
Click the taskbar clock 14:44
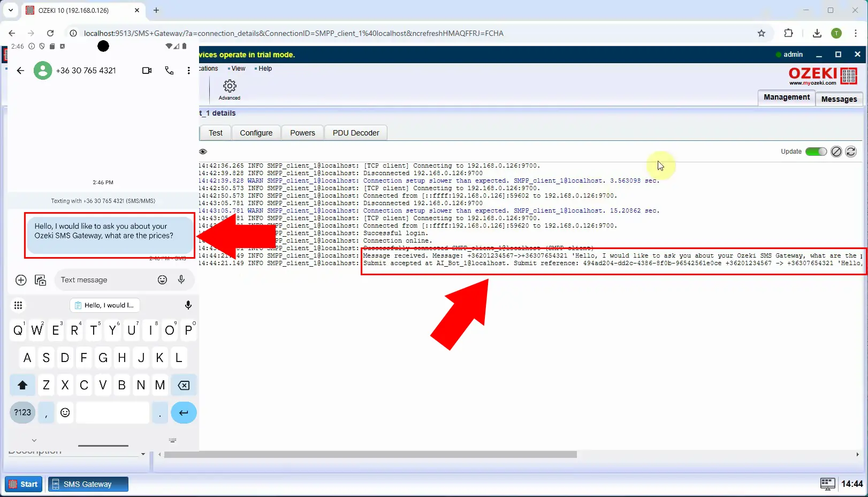852,484
